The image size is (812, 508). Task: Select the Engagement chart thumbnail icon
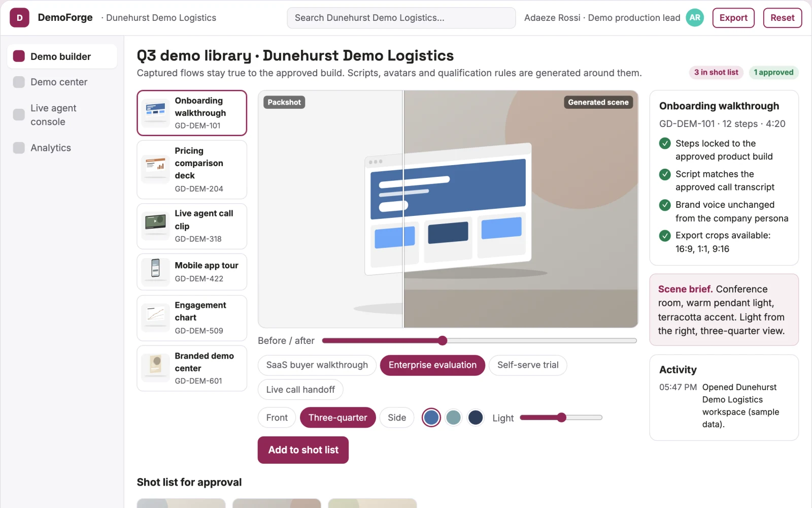155,317
